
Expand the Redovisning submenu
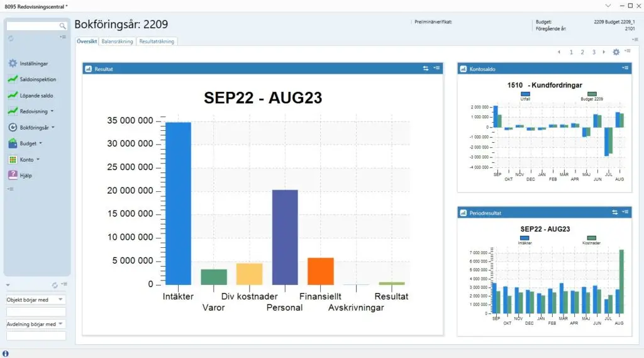pos(52,111)
